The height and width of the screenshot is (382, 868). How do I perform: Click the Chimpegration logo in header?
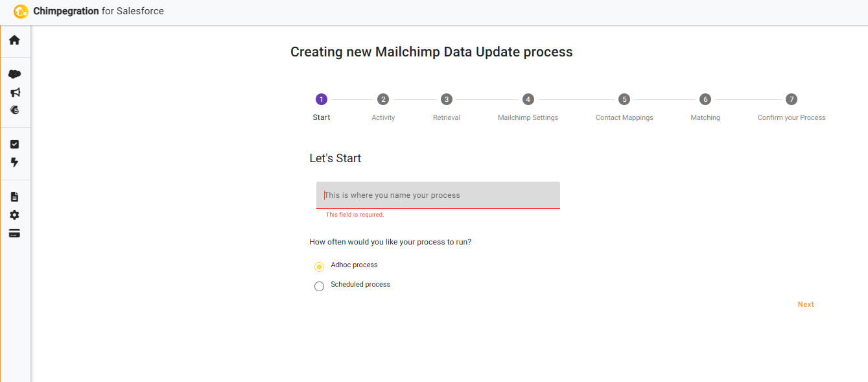21,11
